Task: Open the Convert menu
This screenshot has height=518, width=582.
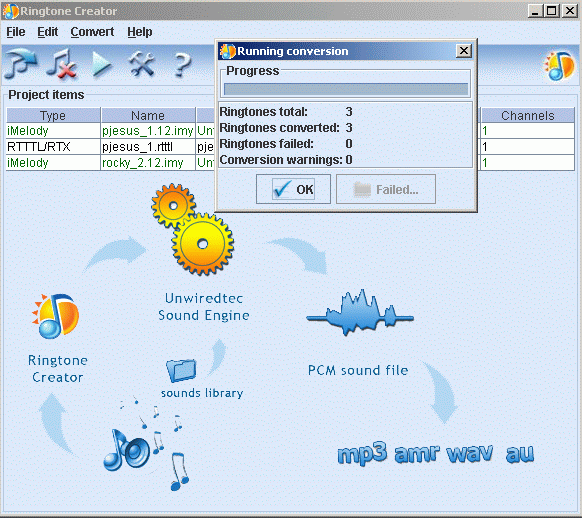Action: [x=92, y=32]
